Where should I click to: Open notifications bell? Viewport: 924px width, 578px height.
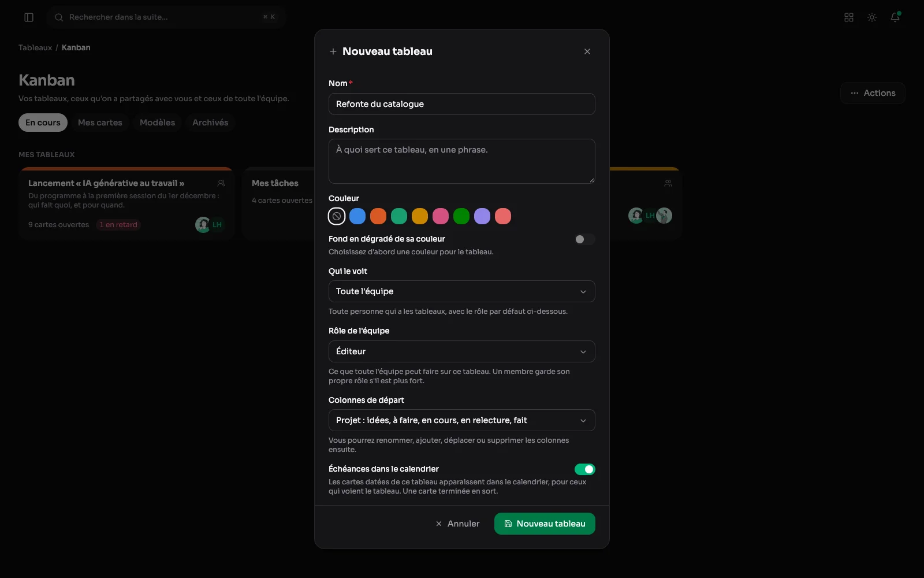[x=895, y=17]
